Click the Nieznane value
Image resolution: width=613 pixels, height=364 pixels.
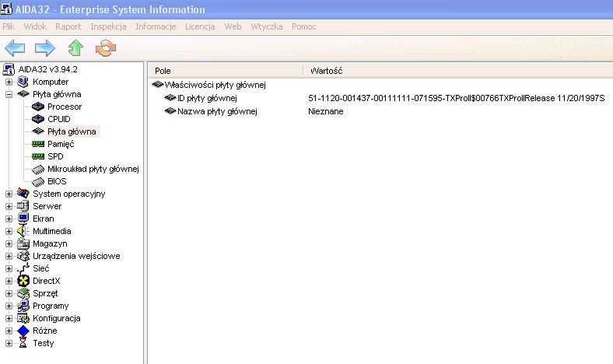pyautogui.click(x=326, y=111)
